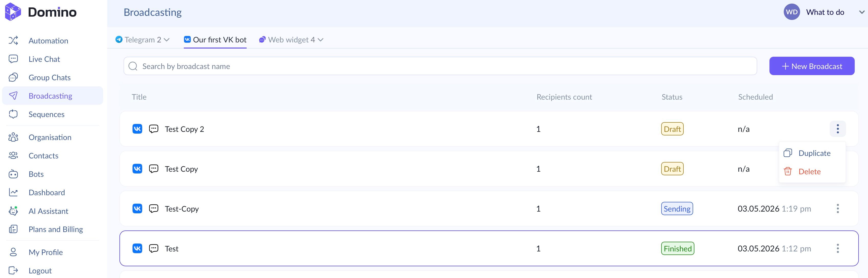The width and height of the screenshot is (868, 278).
Task: Click the message icon on Test Copy 2 row
Action: point(154,129)
